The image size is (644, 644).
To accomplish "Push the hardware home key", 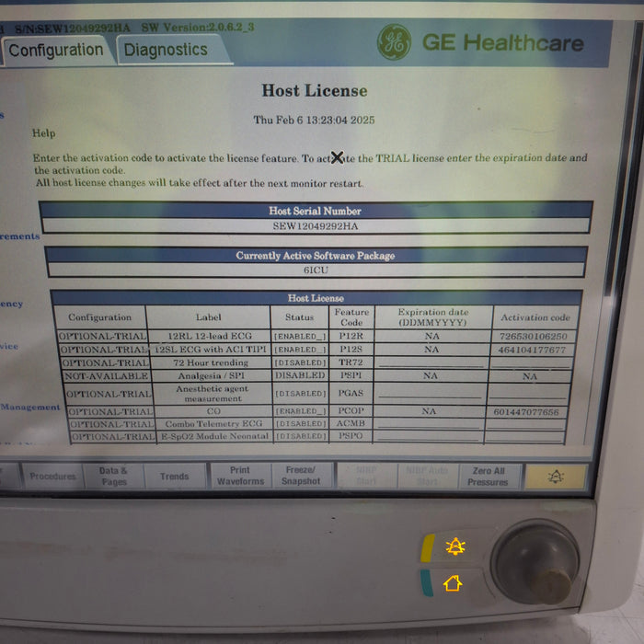I will [453, 583].
